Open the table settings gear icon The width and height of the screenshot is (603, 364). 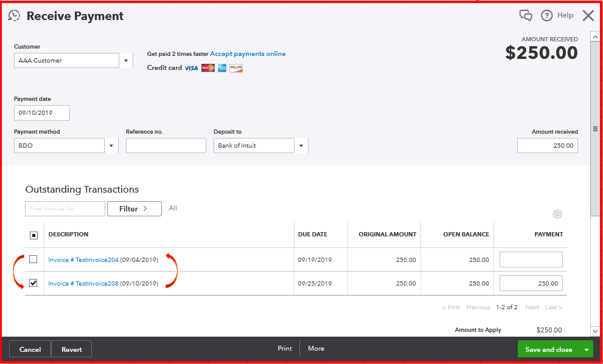pyautogui.click(x=557, y=215)
